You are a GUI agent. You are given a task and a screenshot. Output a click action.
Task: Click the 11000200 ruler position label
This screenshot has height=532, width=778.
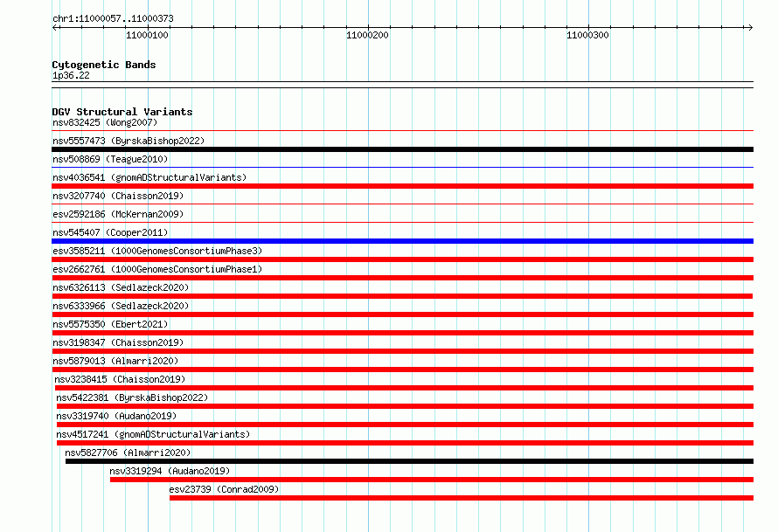click(367, 35)
